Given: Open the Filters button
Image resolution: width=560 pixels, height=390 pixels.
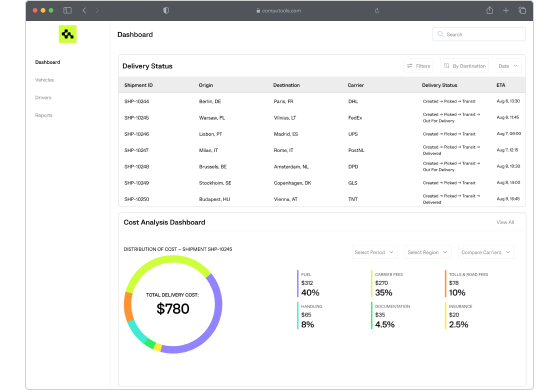Looking at the screenshot, I should (418, 66).
